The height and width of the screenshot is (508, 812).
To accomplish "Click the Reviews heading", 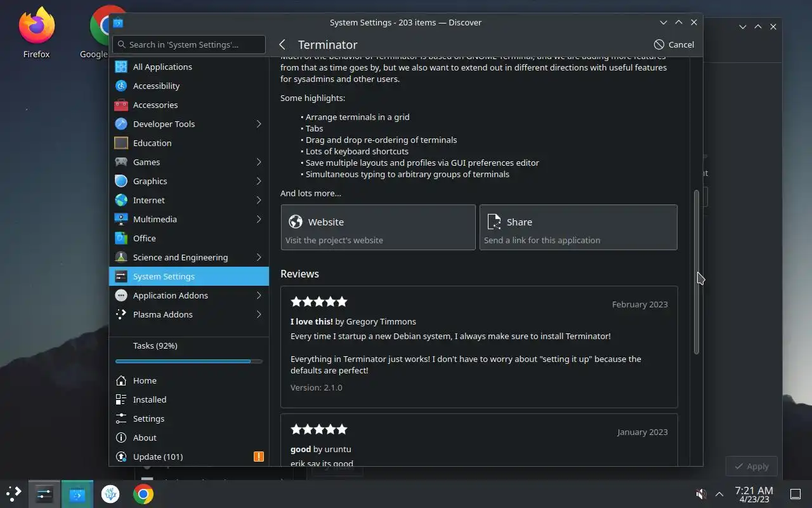I will 299,274.
